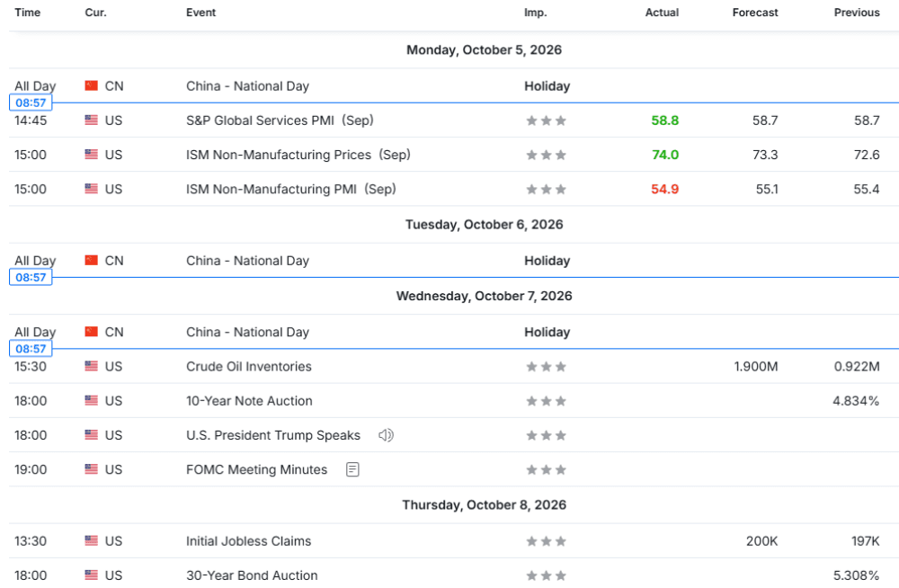Open the ISM Non-Manufacturing PMI event
This screenshot has width=899, height=588.
pyautogui.click(x=290, y=190)
